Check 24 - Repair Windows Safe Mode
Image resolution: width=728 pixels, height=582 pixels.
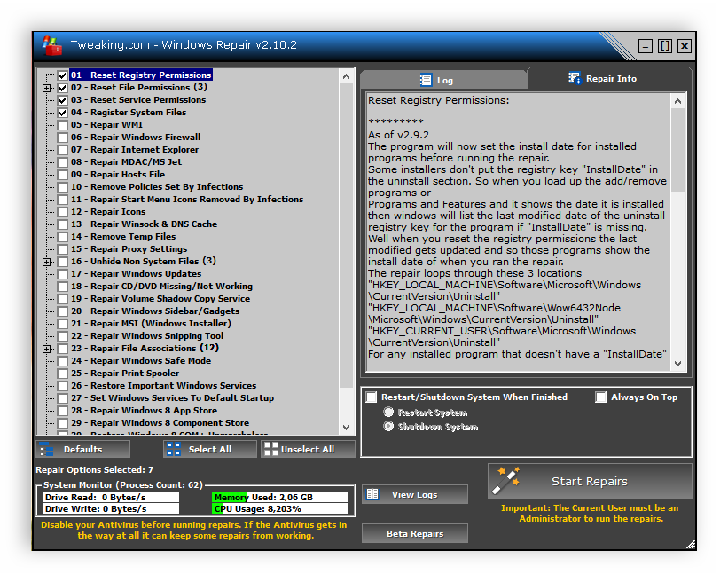62,361
